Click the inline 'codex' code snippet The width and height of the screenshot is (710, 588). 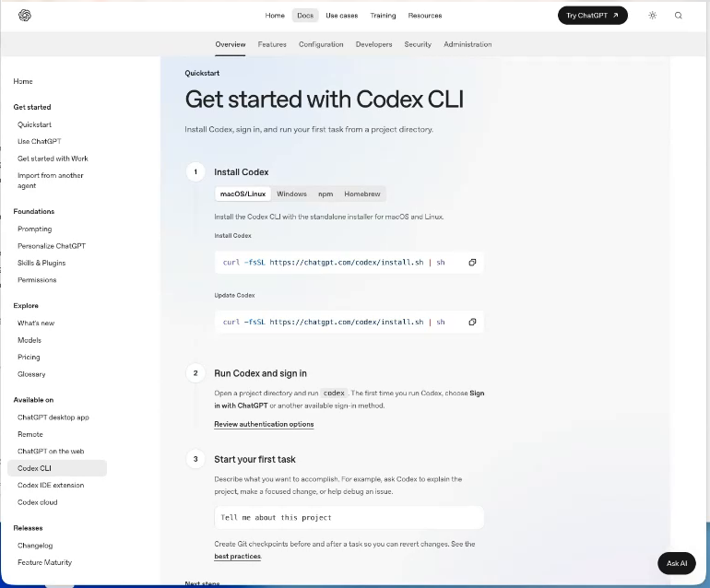tap(334, 393)
